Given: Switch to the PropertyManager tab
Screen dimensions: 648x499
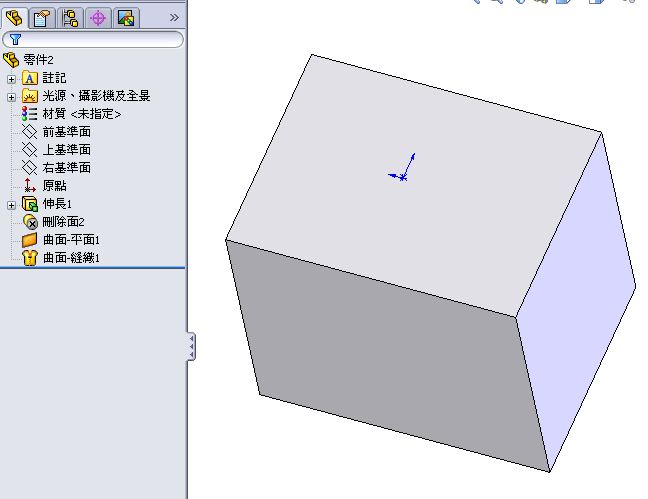Looking at the screenshot, I should tap(42, 18).
